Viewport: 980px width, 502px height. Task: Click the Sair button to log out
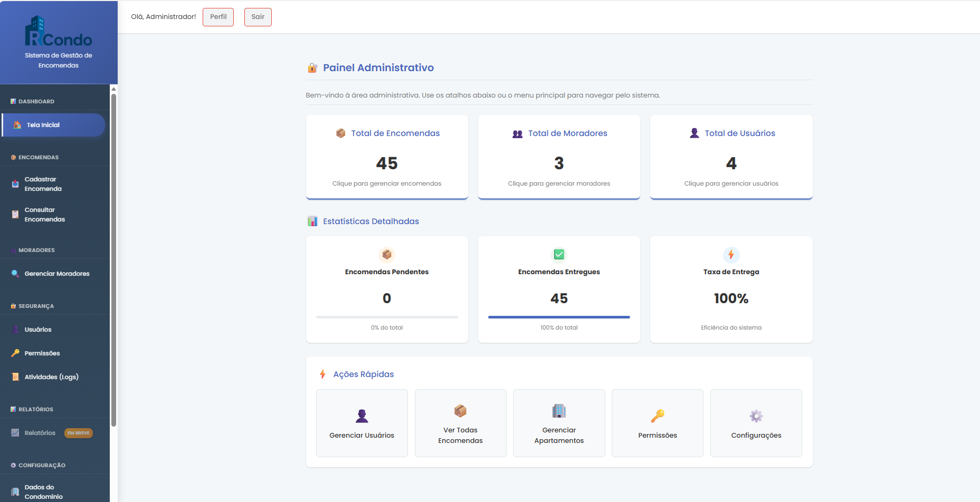(258, 17)
